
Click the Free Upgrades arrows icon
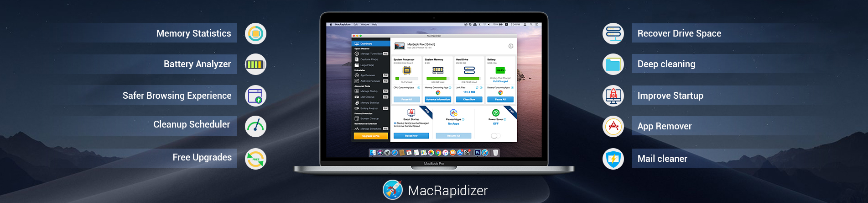(x=255, y=159)
